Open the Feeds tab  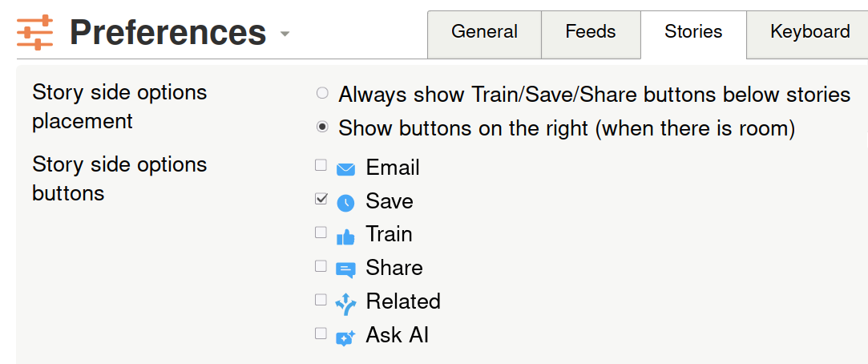point(591,32)
